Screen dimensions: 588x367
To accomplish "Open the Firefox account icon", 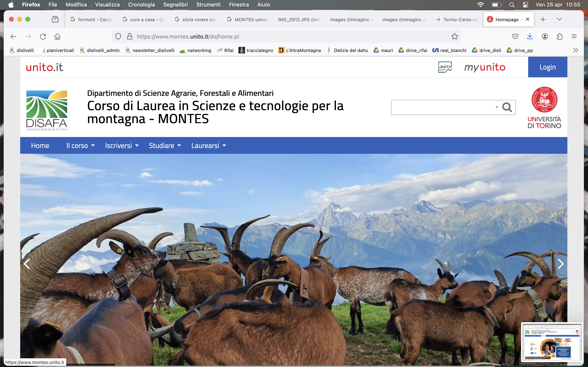I will (545, 36).
